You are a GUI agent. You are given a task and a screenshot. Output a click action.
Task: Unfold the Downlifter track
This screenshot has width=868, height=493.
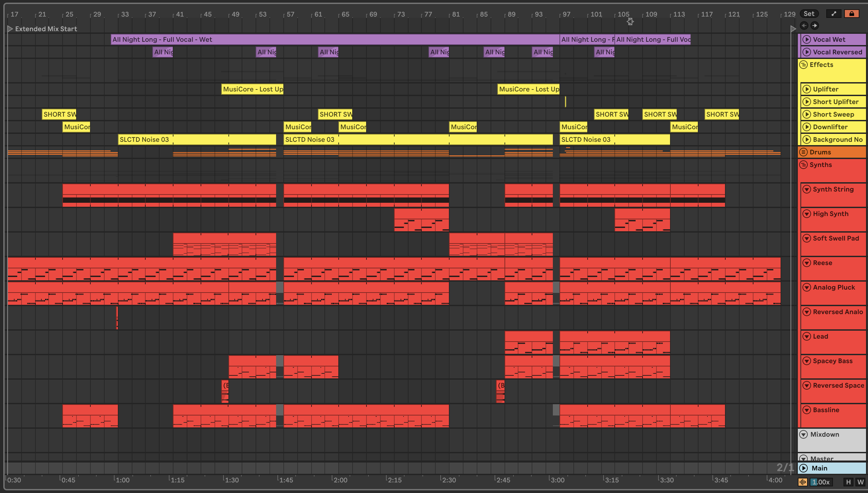807,127
